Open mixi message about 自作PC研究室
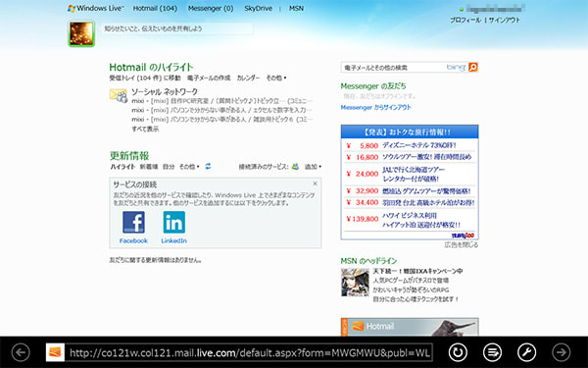The width and height of the screenshot is (588, 368). pyautogui.click(x=221, y=101)
